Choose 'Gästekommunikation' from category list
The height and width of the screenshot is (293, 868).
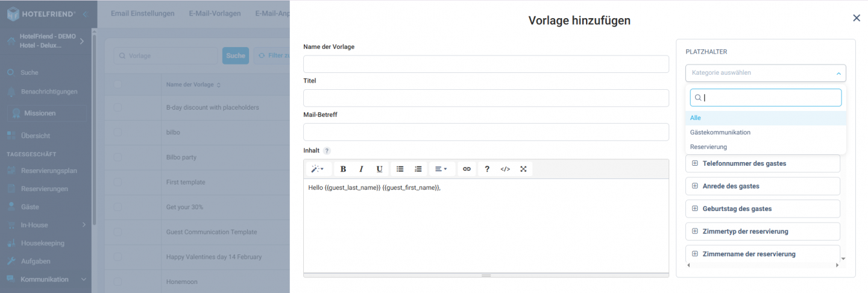coord(720,133)
